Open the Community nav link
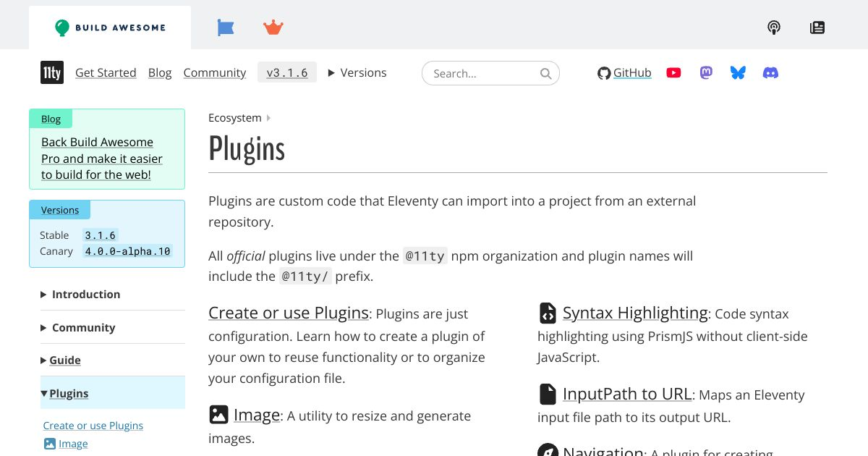Viewport: 868px width, 456px height. 215,72
